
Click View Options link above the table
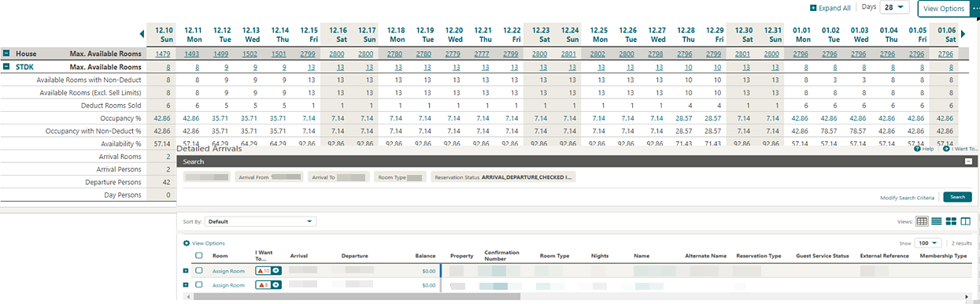click(x=208, y=243)
